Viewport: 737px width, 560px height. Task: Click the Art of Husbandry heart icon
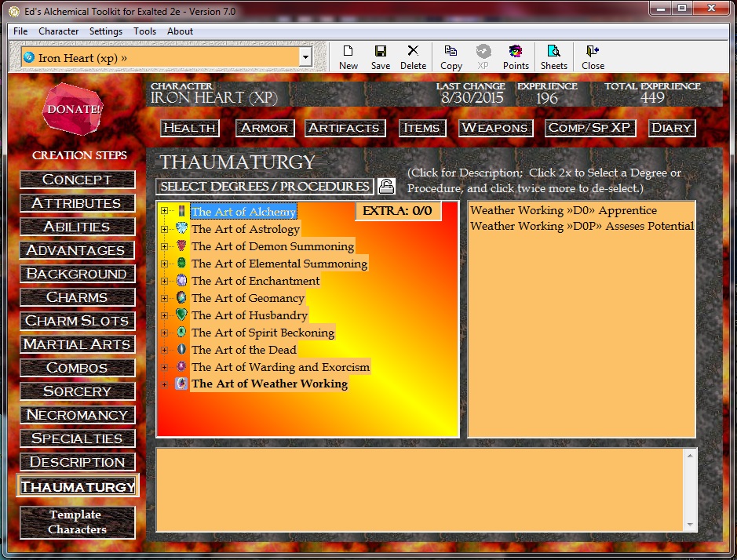point(181,315)
